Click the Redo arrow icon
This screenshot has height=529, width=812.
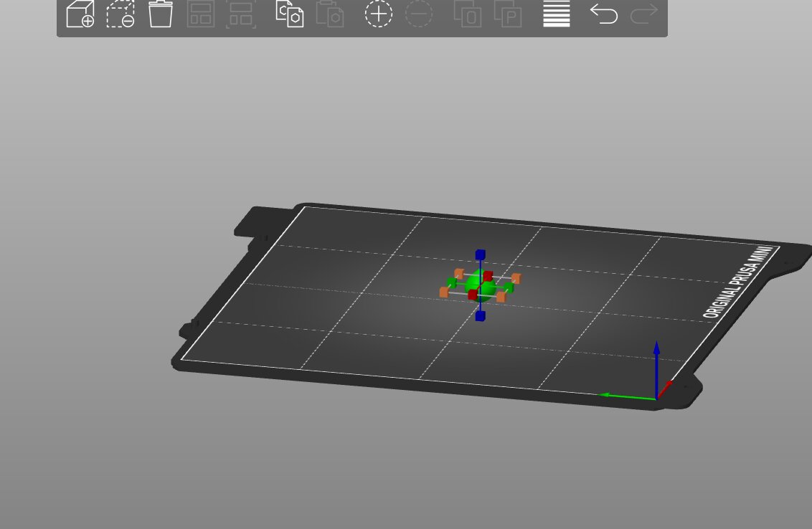point(644,14)
